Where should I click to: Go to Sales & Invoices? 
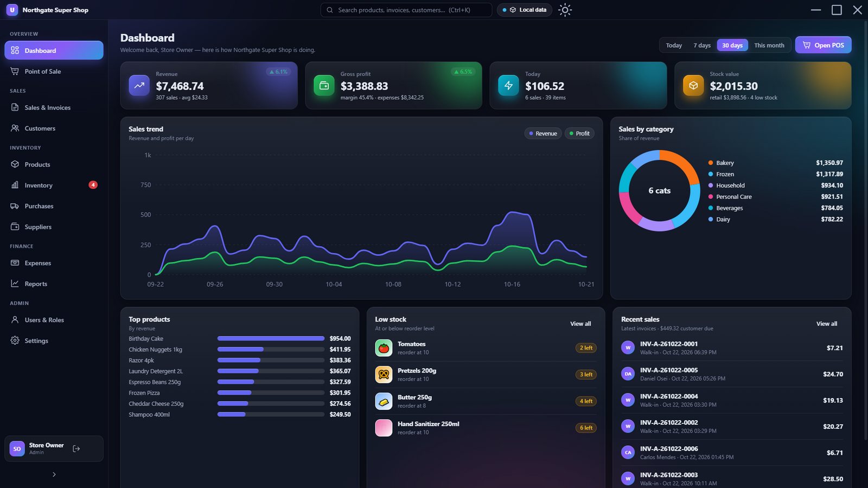(54, 107)
